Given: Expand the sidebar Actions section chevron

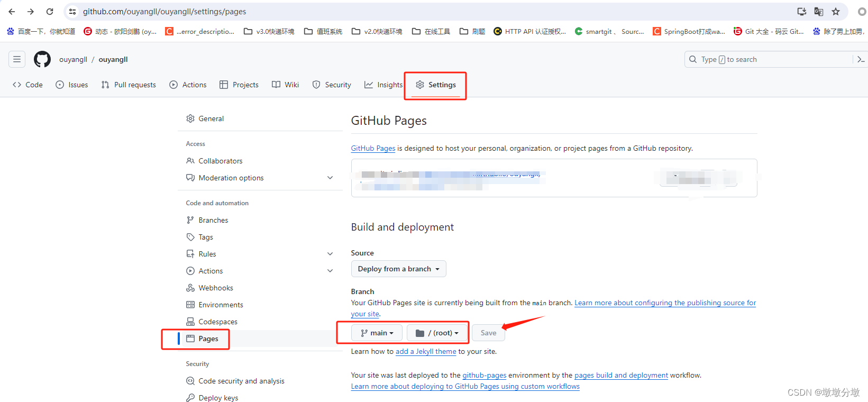Looking at the screenshot, I should coord(330,271).
